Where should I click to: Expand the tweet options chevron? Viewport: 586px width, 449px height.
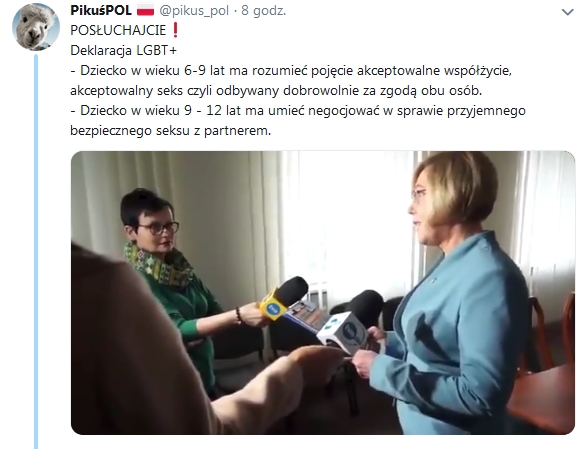567,12
